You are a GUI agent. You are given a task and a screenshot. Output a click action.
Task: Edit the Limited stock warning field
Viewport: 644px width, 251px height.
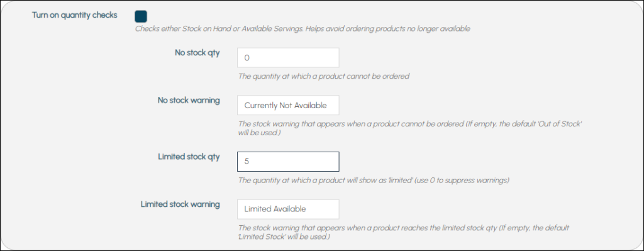click(x=288, y=209)
